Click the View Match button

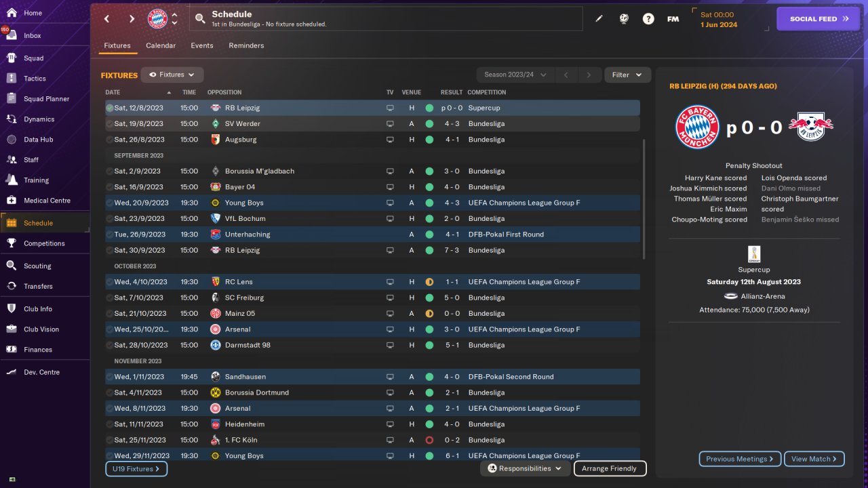pyautogui.click(x=814, y=459)
